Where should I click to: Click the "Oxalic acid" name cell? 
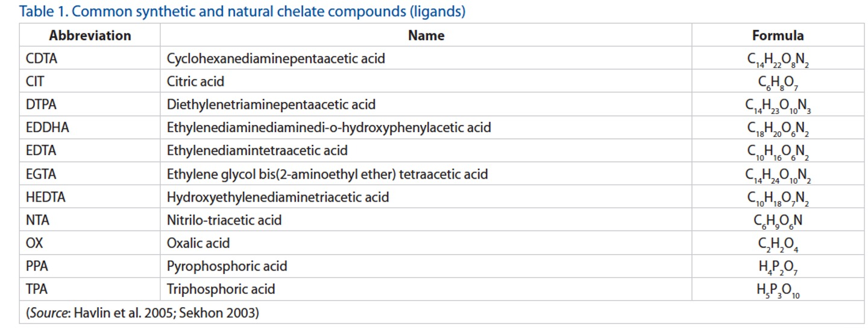[198, 243]
